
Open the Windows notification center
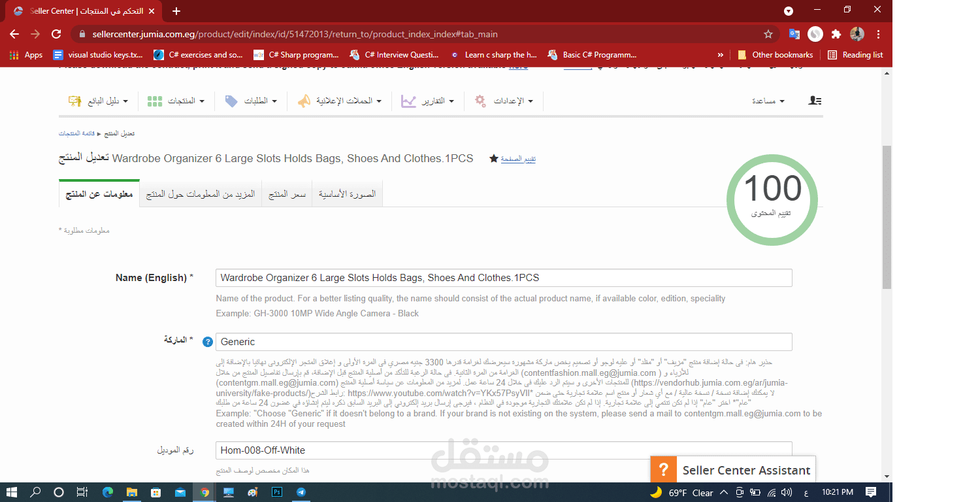[x=871, y=492]
